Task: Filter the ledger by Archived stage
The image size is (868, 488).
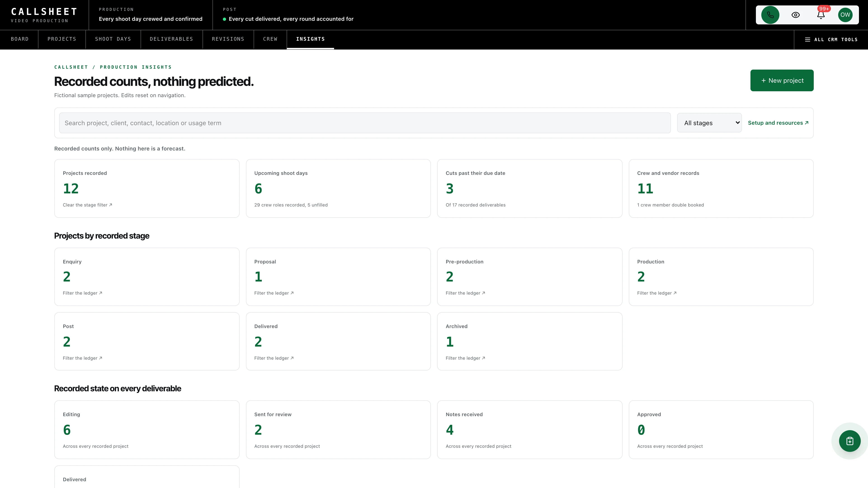Action: [x=465, y=358]
